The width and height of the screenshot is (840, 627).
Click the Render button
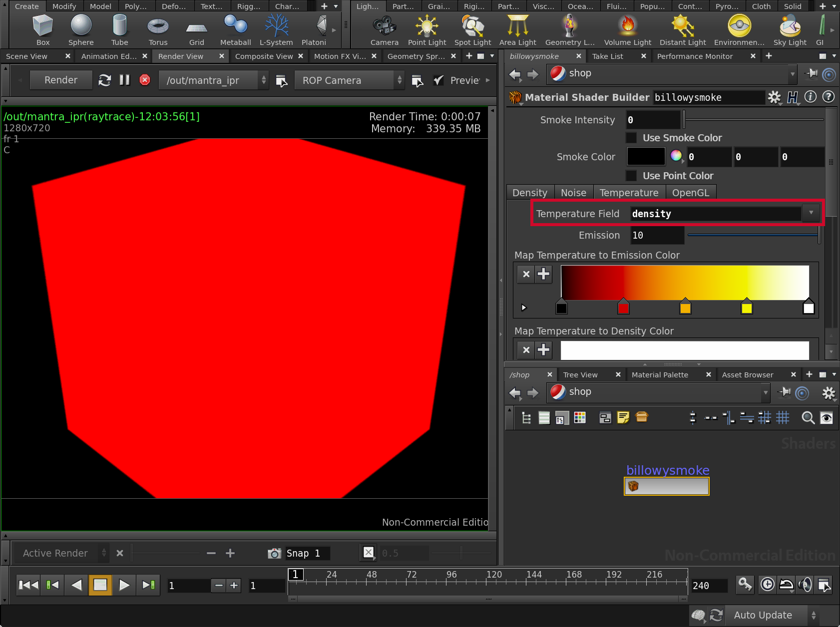(61, 80)
